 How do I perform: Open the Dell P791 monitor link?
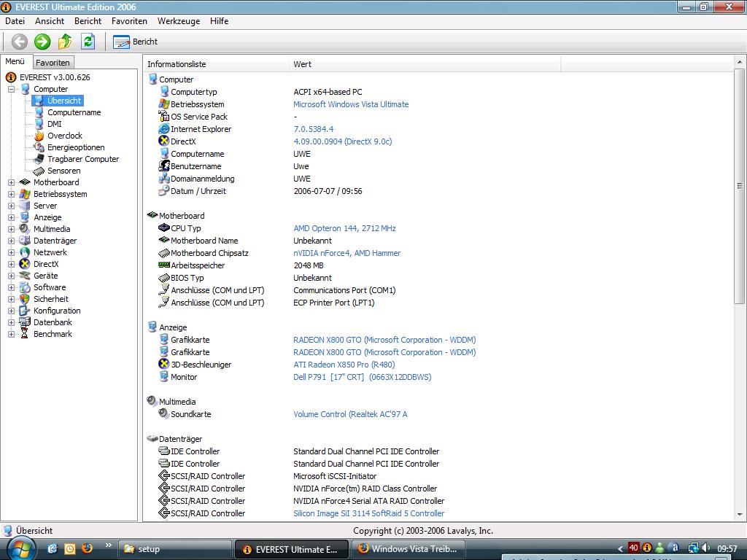pos(363,377)
